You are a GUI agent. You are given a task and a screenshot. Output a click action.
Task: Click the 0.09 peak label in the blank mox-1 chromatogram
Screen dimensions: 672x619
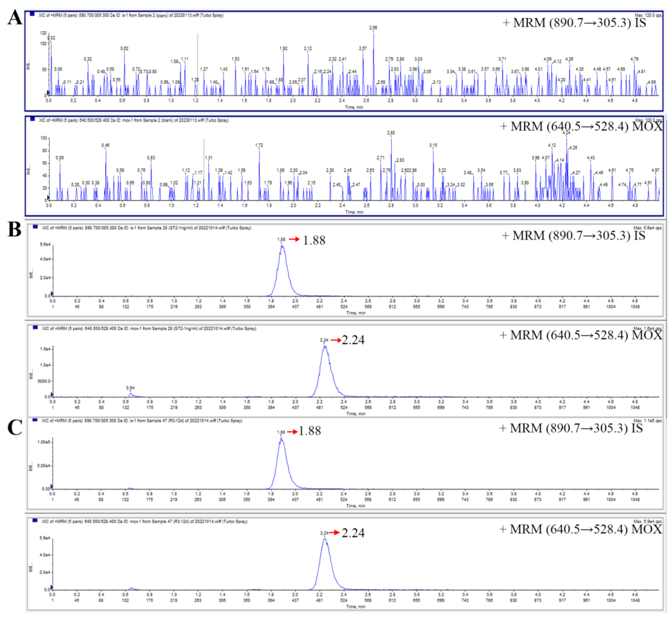(60, 158)
